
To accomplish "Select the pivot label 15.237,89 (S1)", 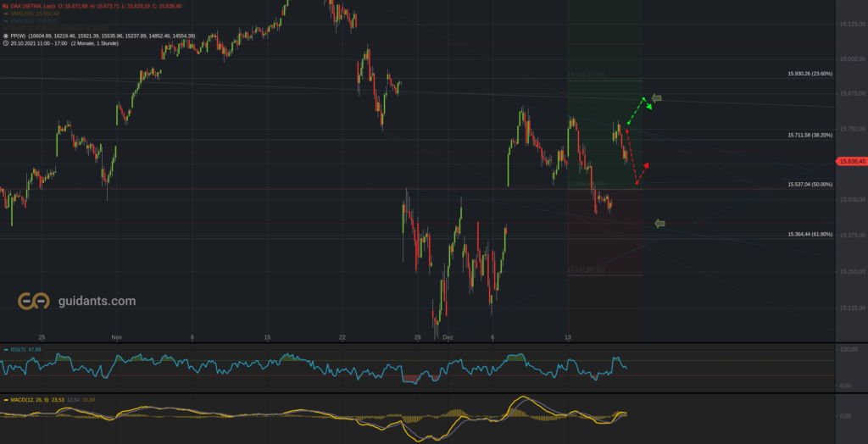I will 587,269.
